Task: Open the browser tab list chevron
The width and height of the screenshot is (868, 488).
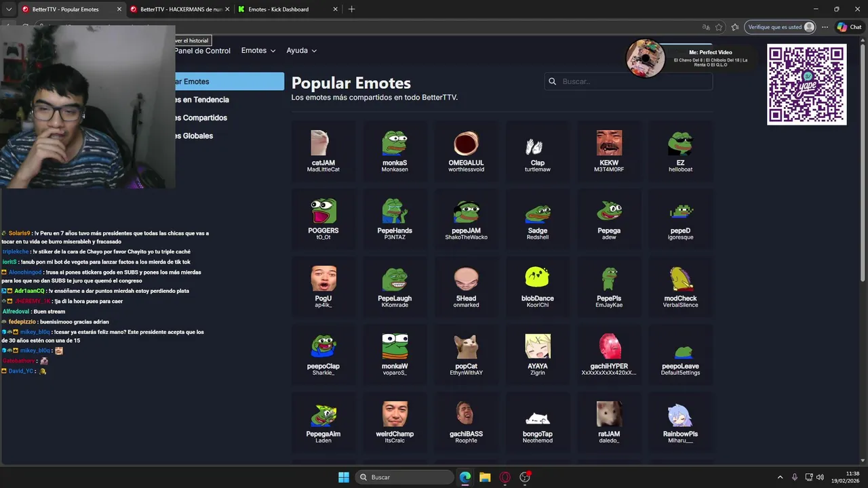Action: point(8,9)
